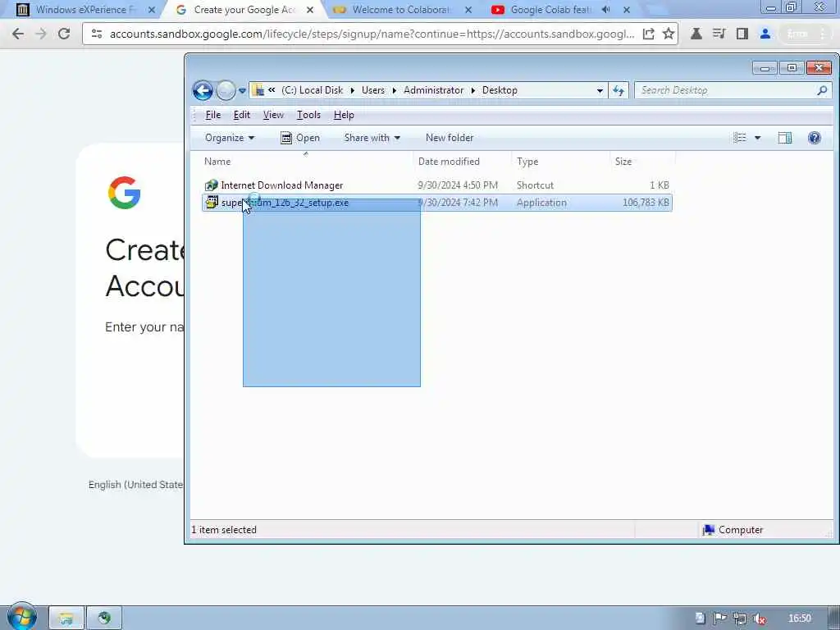840x630 pixels.
Task: Click the Search Desktop magnifier icon
Action: 822,90
